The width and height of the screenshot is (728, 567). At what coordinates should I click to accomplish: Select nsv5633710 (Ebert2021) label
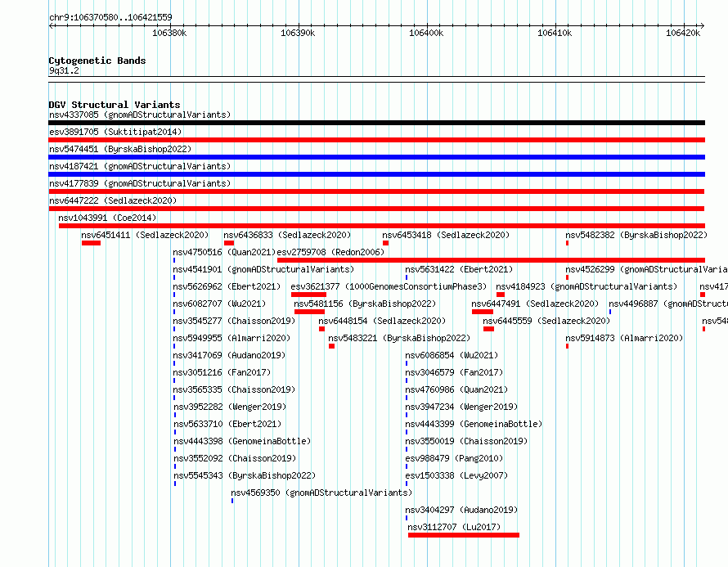click(x=227, y=424)
